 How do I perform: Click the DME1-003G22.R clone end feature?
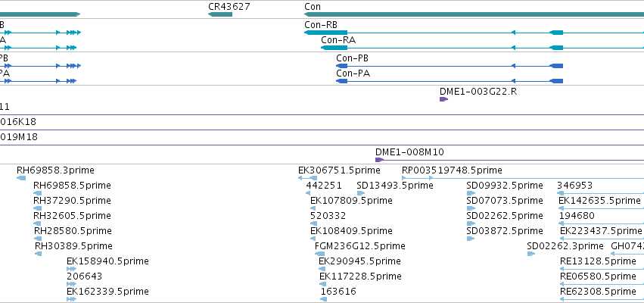(443, 99)
